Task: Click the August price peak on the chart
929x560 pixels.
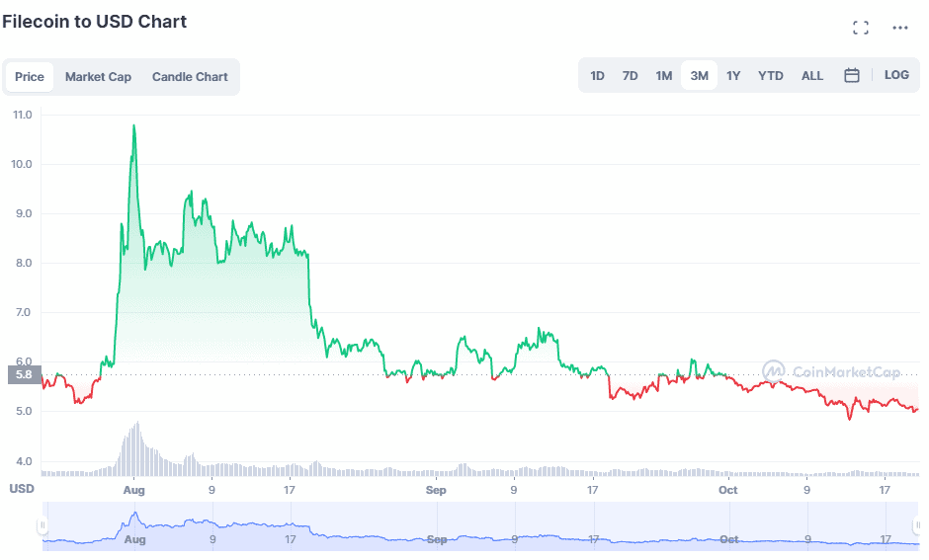Action: click(133, 125)
